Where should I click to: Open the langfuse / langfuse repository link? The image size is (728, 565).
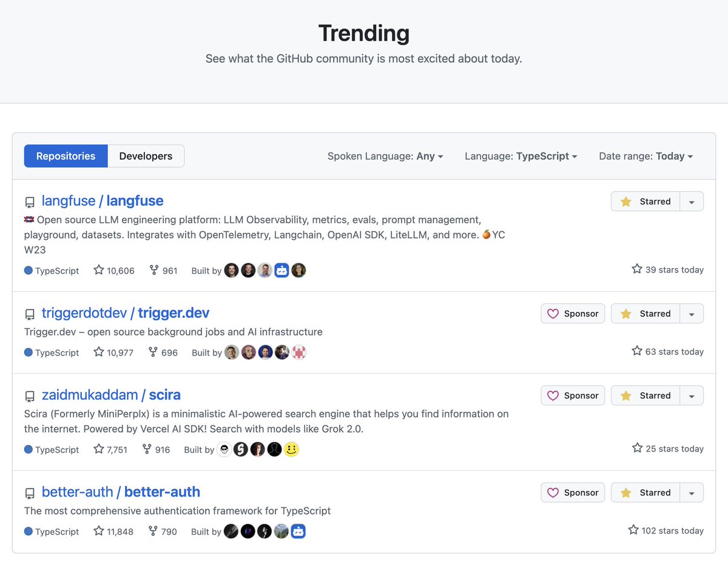(x=103, y=201)
